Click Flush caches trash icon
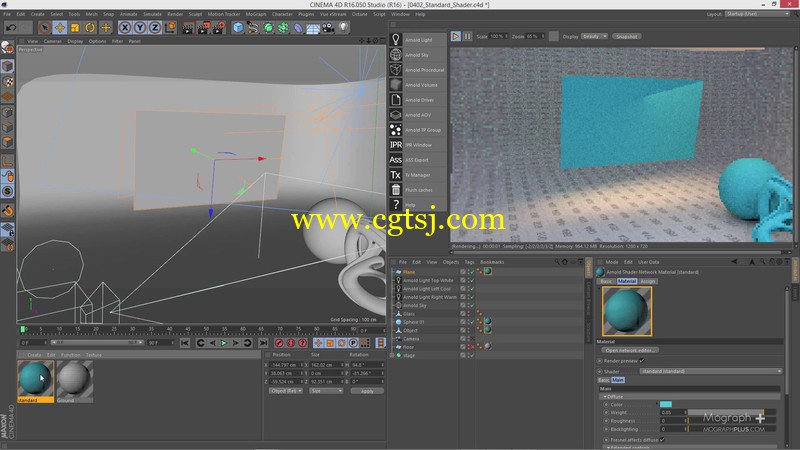Image resolution: width=800 pixels, height=450 pixels. [395, 190]
